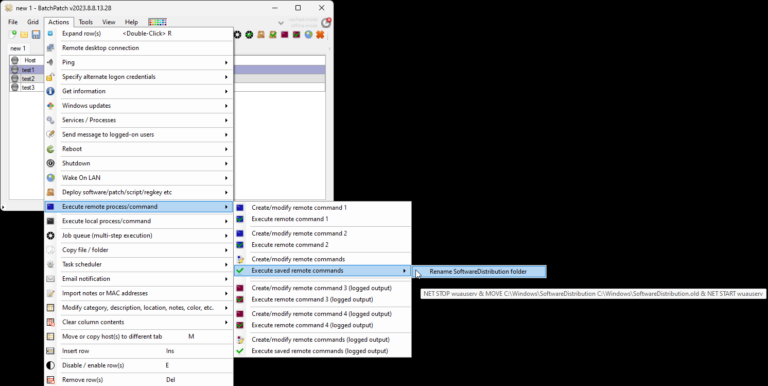Select host cell 'test1'

coord(28,70)
